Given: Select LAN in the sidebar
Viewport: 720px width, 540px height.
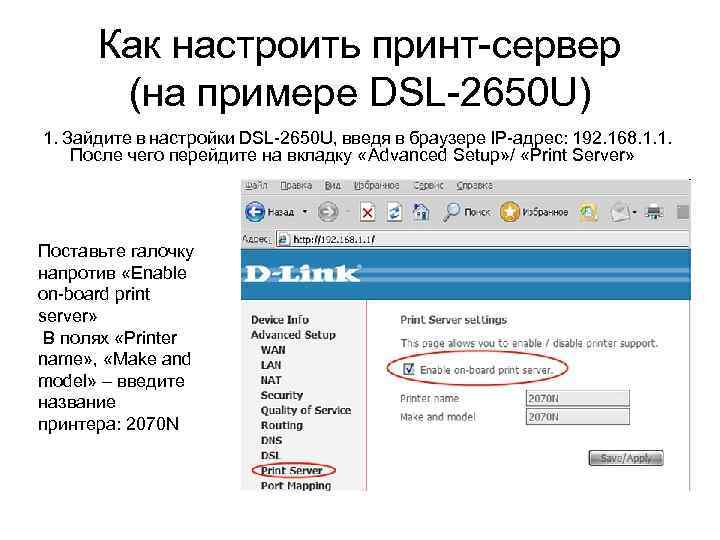Looking at the screenshot, I should 271,365.
